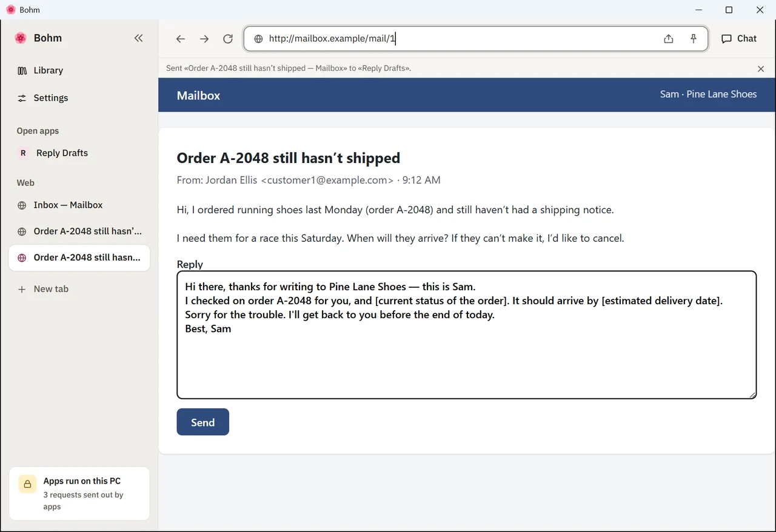Viewport: 776px width, 532px height.
Task: Go back with the left arrow
Action: [181, 39]
